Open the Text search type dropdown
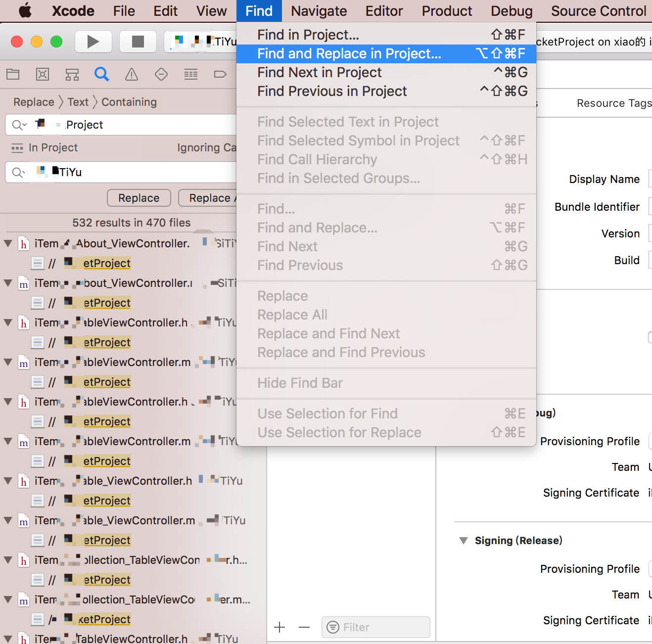This screenshot has width=652, height=644. pos(78,102)
